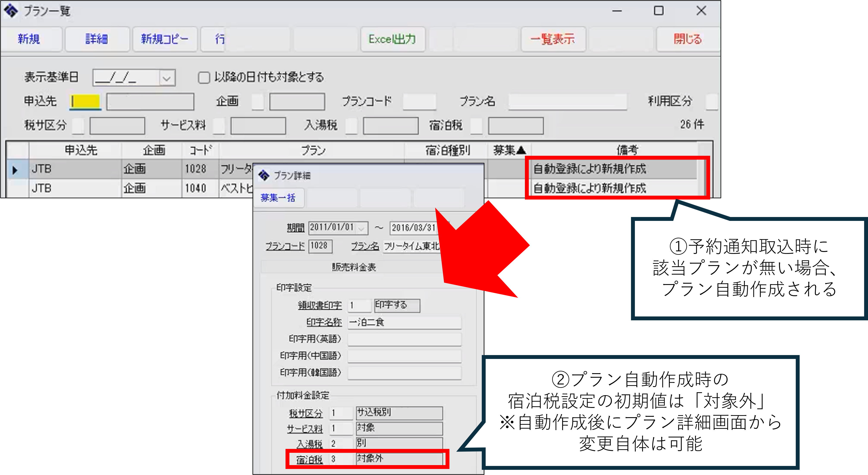868x475 pixels.
Task: Click the 新規 toolbar button
Action: [x=29, y=39]
